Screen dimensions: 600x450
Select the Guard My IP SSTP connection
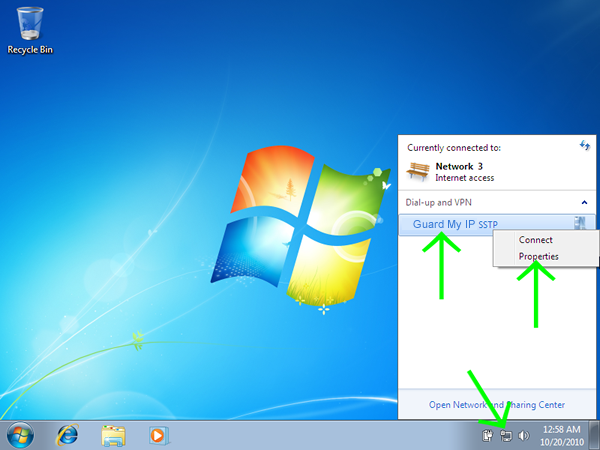tap(497, 224)
